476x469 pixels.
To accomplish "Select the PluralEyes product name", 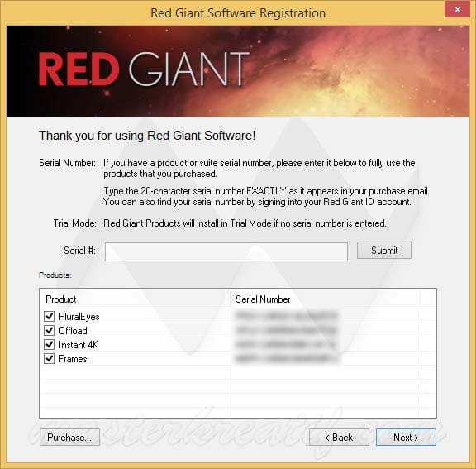I will click(79, 317).
